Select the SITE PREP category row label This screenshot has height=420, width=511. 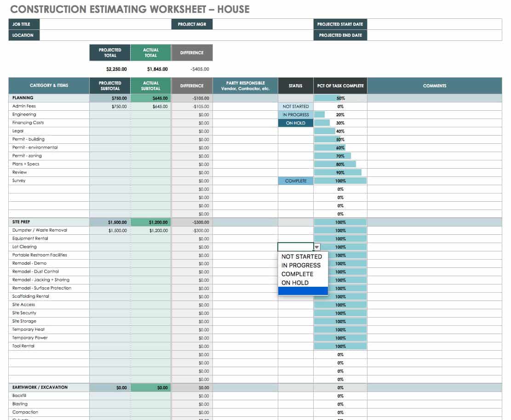tap(21, 222)
